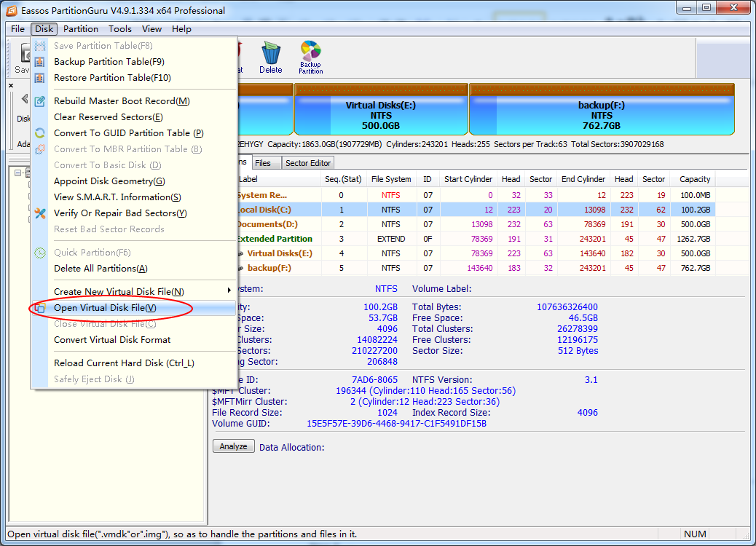The image size is (756, 546).
Task: Collapse the disk tree root node
Action: (17, 173)
